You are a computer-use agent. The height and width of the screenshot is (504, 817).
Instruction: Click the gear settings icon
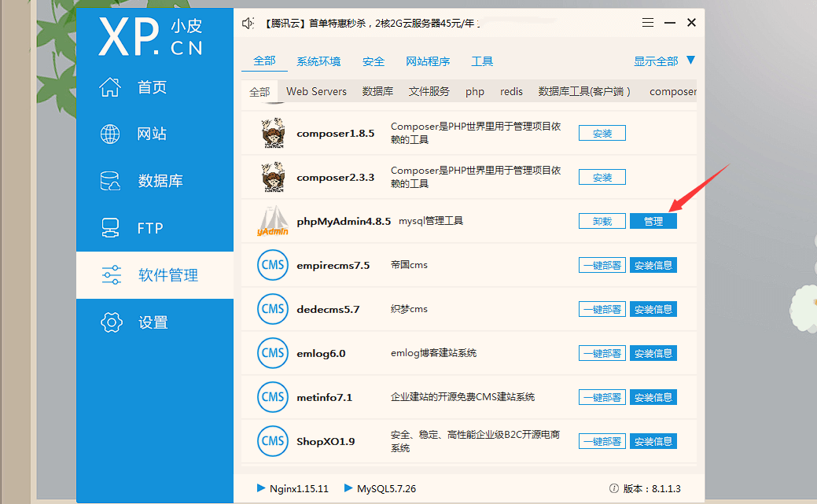click(112, 322)
